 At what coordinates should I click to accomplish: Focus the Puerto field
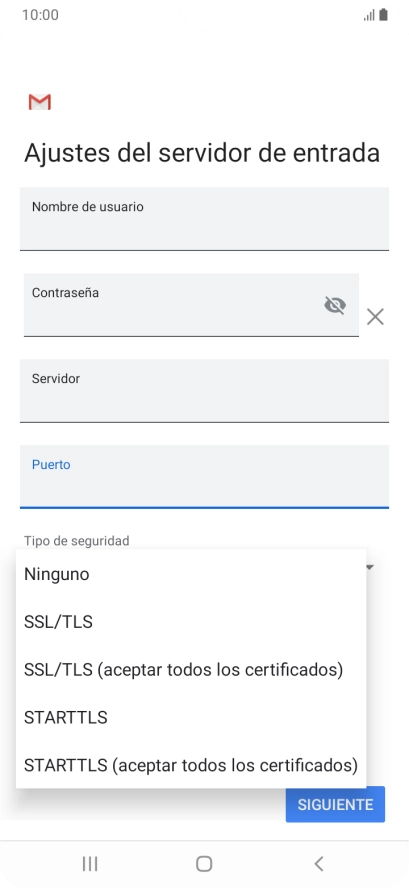(204, 477)
